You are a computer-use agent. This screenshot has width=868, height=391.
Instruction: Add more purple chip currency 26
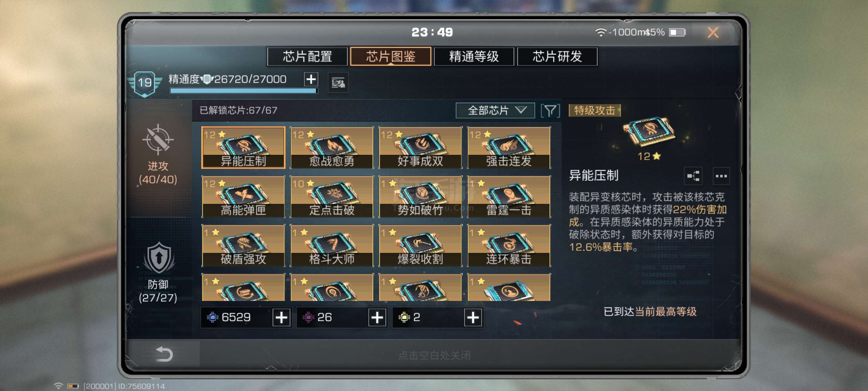pyautogui.click(x=377, y=318)
